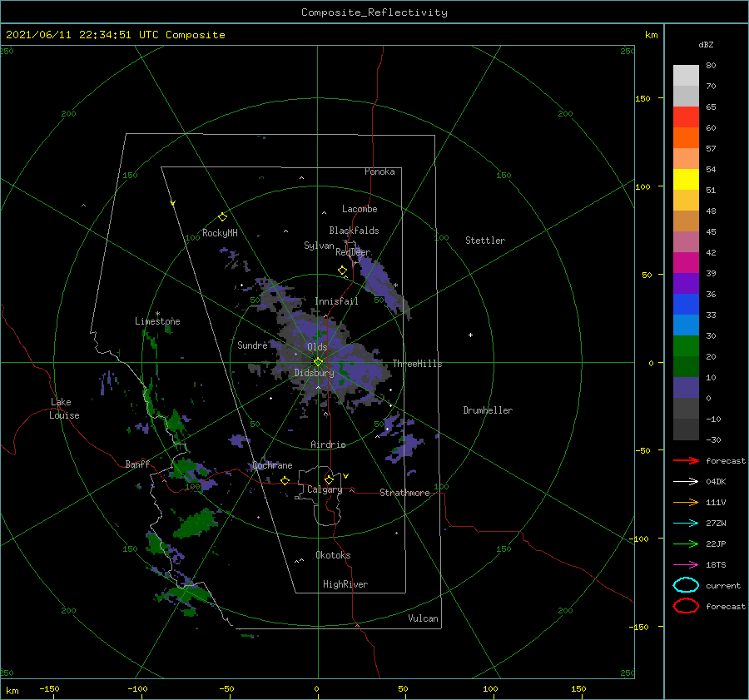This screenshot has width=749, height=700.
Task: Click the Airdrie city label
Action: click(328, 444)
